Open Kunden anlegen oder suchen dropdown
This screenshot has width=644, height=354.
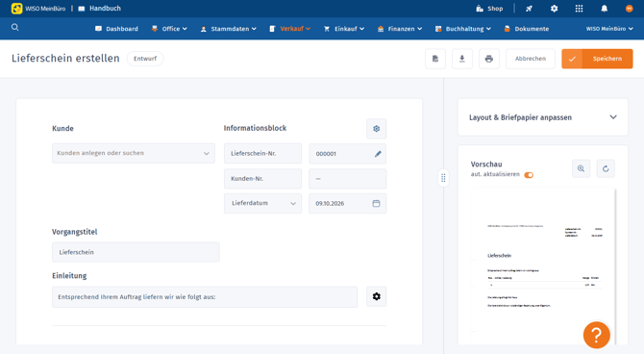click(134, 153)
